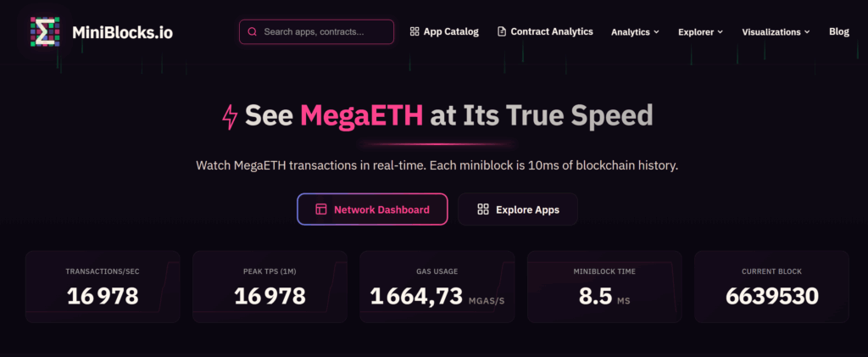Click the lightning bolt icon beside headline
The width and height of the screenshot is (868, 357).
pyautogui.click(x=230, y=116)
